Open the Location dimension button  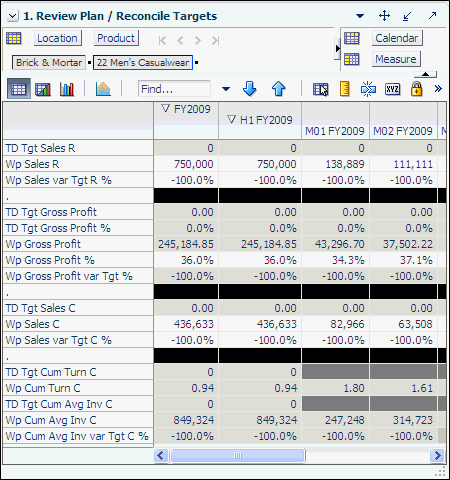click(x=57, y=38)
